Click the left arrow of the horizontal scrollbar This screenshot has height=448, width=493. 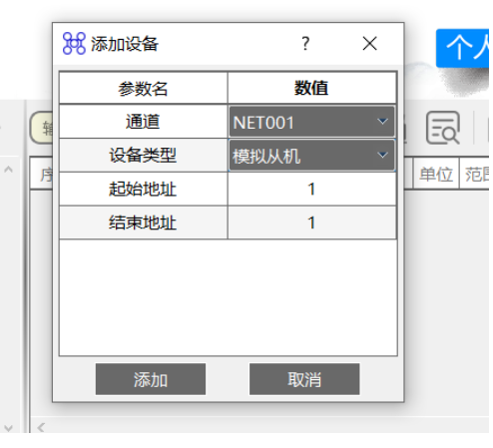[41, 427]
